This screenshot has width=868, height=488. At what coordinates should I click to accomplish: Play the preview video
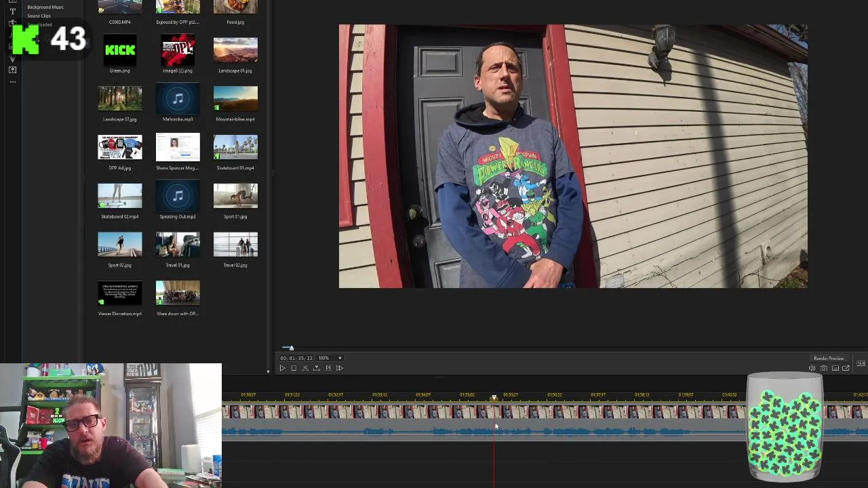282,368
